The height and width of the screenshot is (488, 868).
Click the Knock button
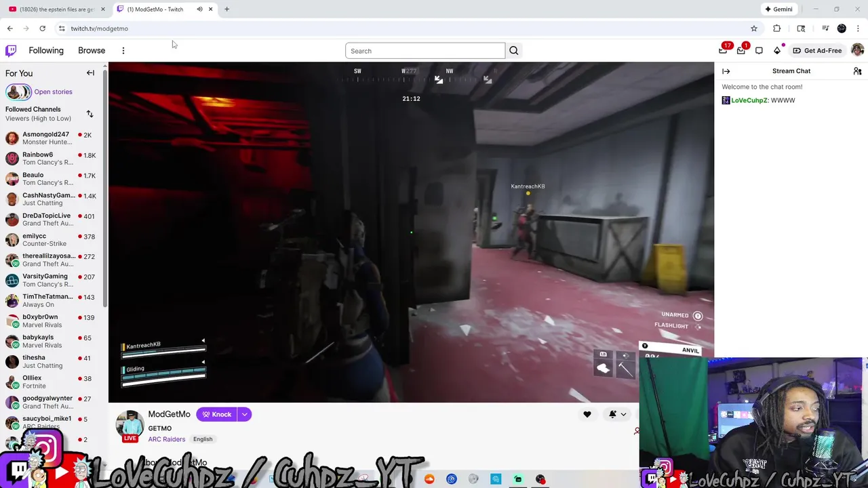(217, 414)
